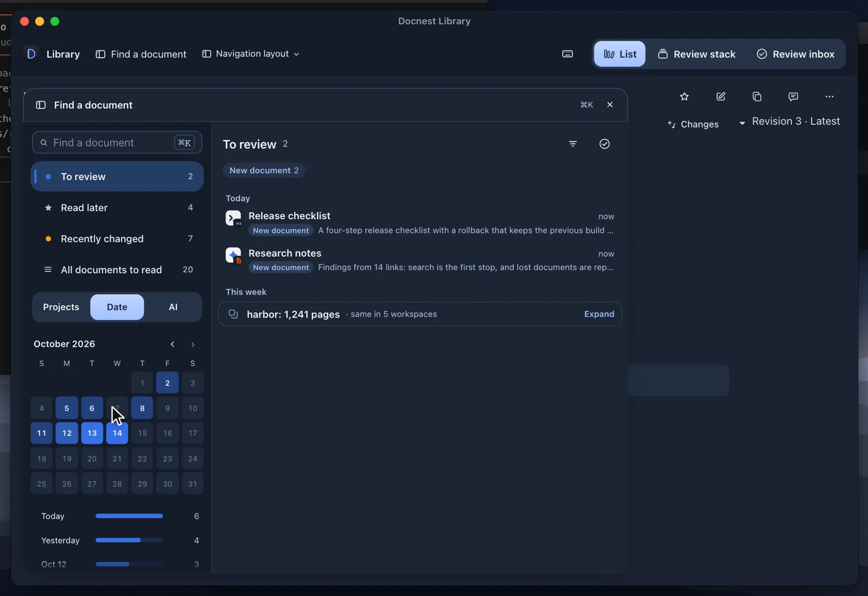This screenshot has width=868, height=596.
Task: Click the edit pencil icon
Action: pyautogui.click(x=720, y=97)
